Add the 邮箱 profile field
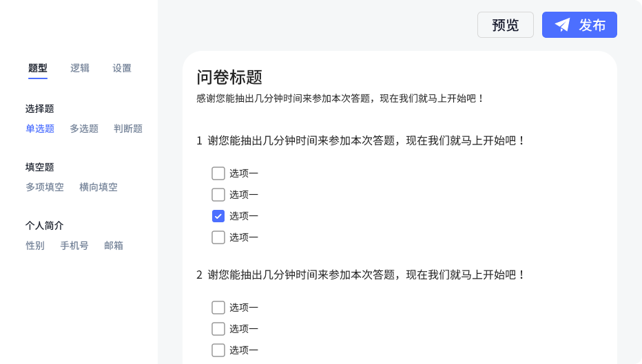This screenshot has width=642, height=364. point(114,246)
